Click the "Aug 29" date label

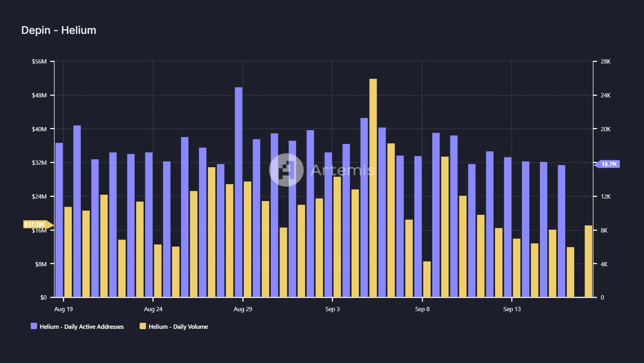point(243,309)
